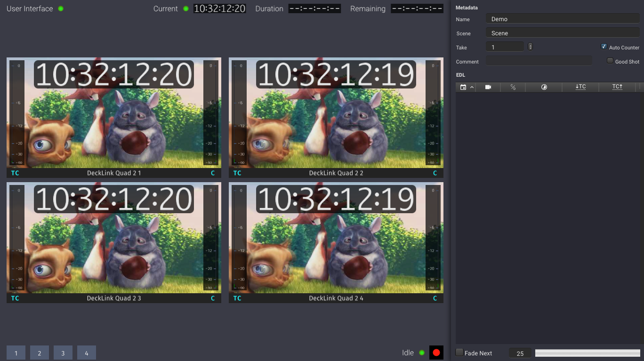Click the C indicator under DeckLink Quad 2 2
Screen dimensions: 644x361
click(435, 173)
